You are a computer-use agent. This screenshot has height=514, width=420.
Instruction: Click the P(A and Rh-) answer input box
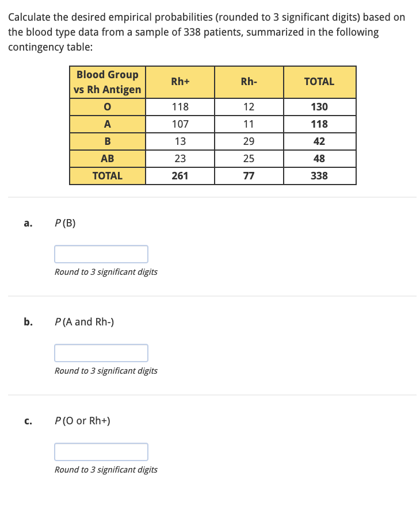101,352
